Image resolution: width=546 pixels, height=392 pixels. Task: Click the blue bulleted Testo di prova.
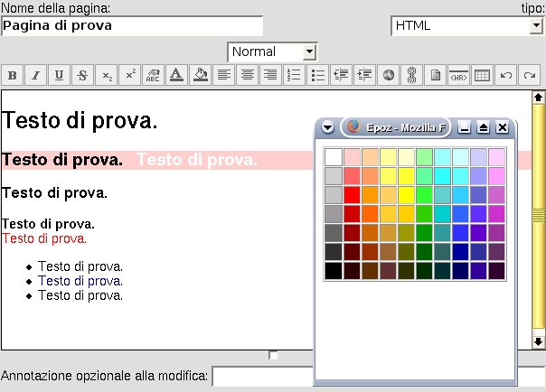(x=80, y=281)
